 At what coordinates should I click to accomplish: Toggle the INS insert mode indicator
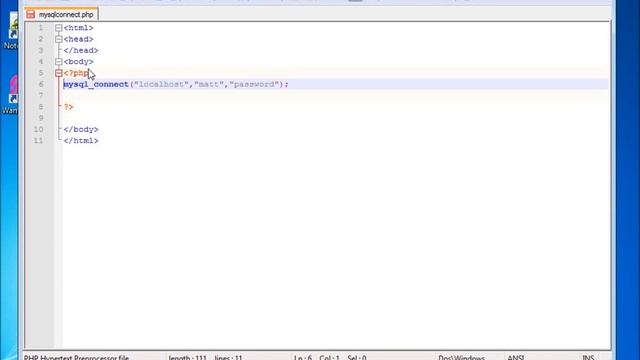[x=588, y=357]
